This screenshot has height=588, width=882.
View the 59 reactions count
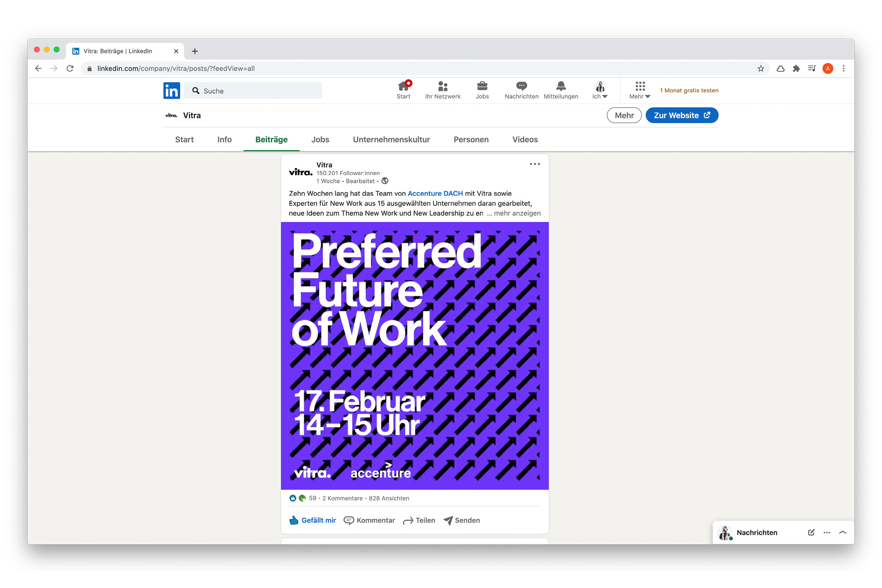pos(313,498)
